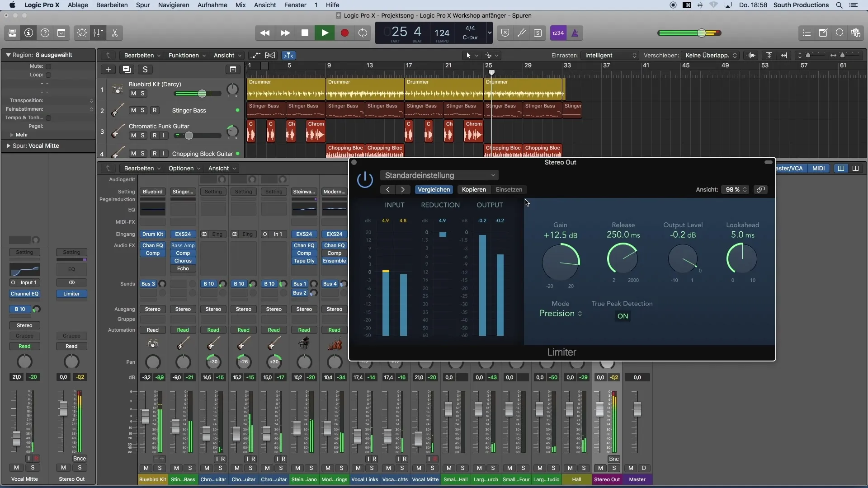The image size is (868, 488).
Task: Expand Ansicht dropdown in mixer panel
Action: (x=221, y=168)
